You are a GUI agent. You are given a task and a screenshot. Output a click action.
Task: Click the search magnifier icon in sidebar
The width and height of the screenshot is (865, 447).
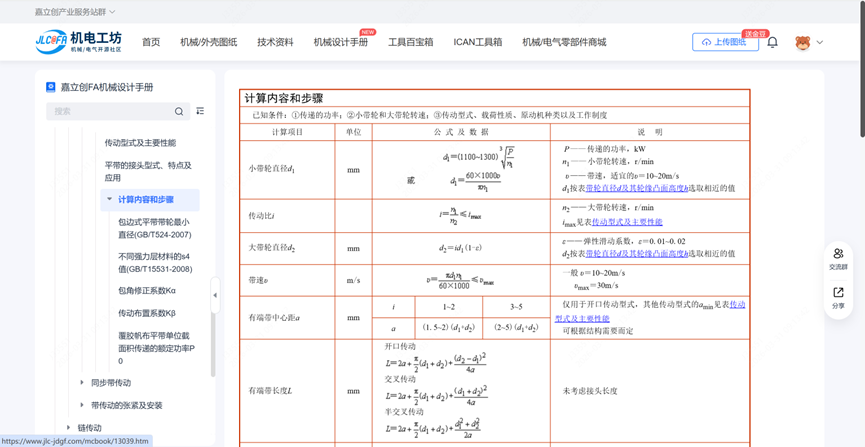179,112
